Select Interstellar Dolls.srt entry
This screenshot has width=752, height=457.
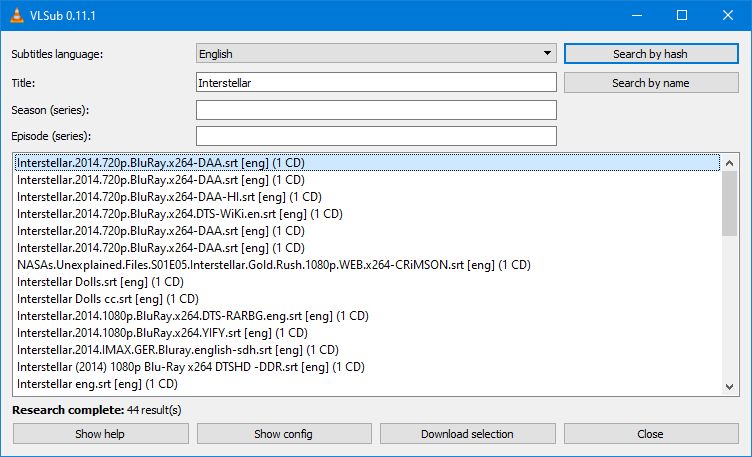click(100, 282)
